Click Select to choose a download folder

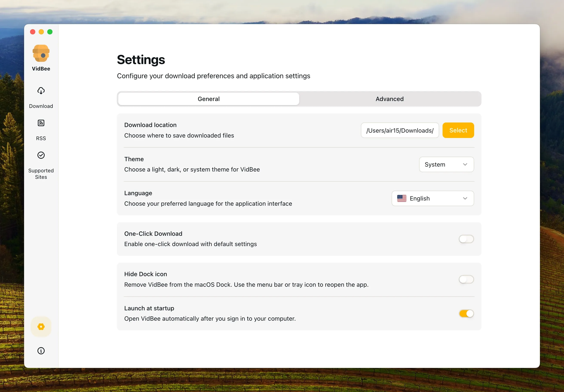pyautogui.click(x=458, y=130)
